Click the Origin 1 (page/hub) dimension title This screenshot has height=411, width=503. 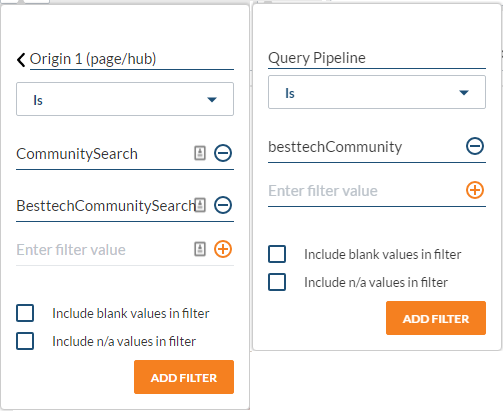point(93,59)
